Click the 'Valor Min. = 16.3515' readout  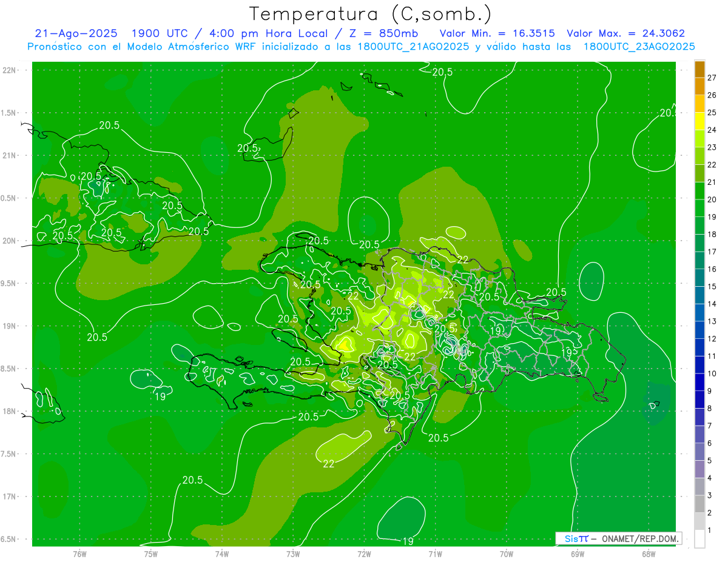click(497, 33)
